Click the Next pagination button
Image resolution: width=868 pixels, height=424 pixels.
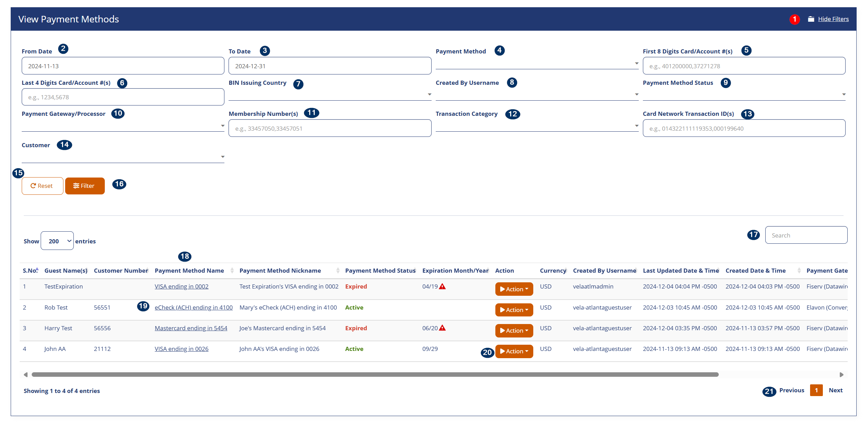click(836, 390)
